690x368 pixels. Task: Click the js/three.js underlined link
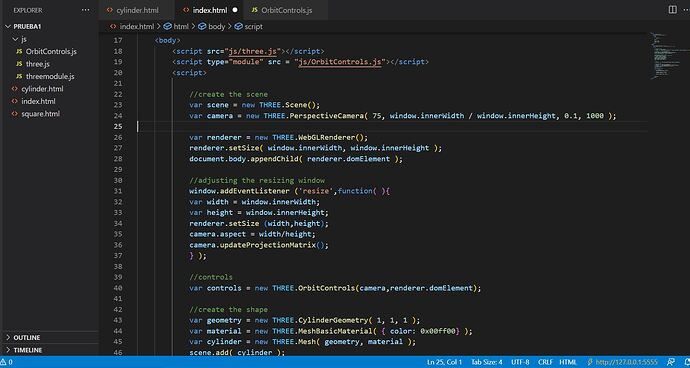[x=253, y=51]
